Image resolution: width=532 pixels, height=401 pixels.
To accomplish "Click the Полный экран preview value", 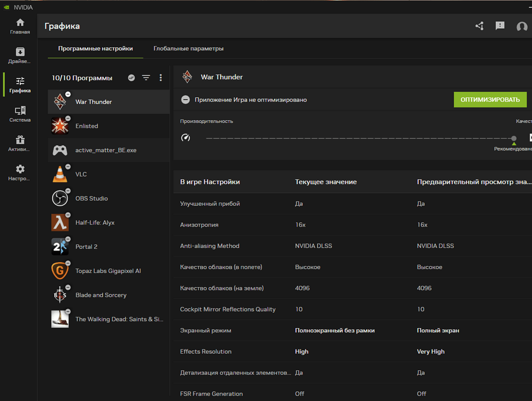I will [x=438, y=330].
